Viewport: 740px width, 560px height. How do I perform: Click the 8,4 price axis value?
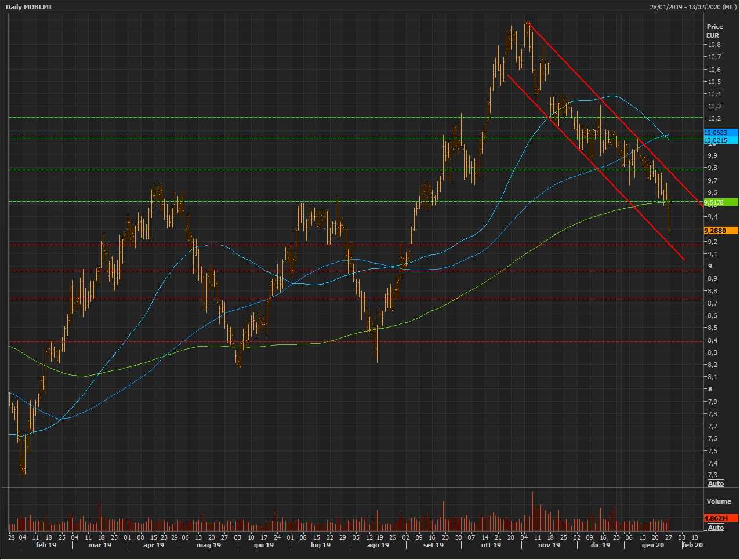point(712,340)
